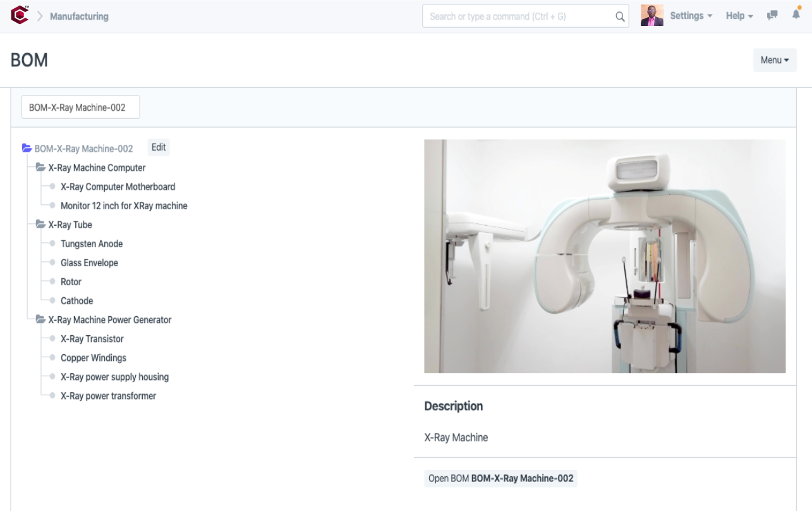
Task: Open the Help dropdown
Action: [738, 16]
